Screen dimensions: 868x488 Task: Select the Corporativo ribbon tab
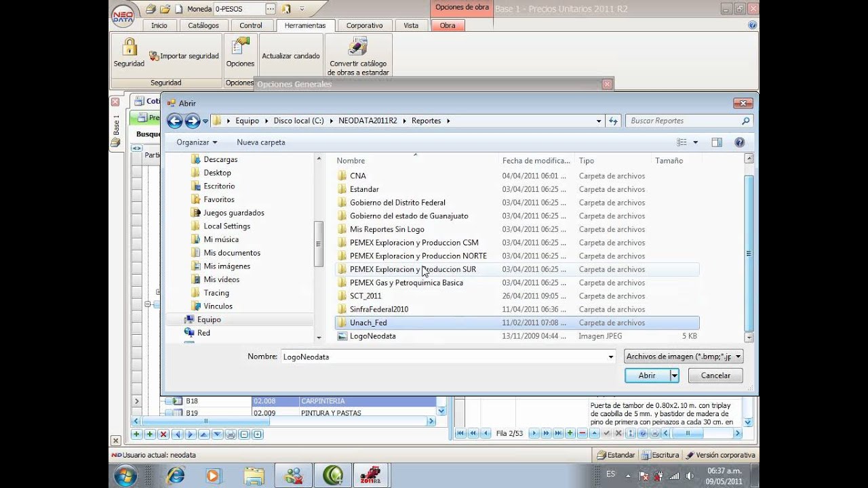tap(365, 26)
